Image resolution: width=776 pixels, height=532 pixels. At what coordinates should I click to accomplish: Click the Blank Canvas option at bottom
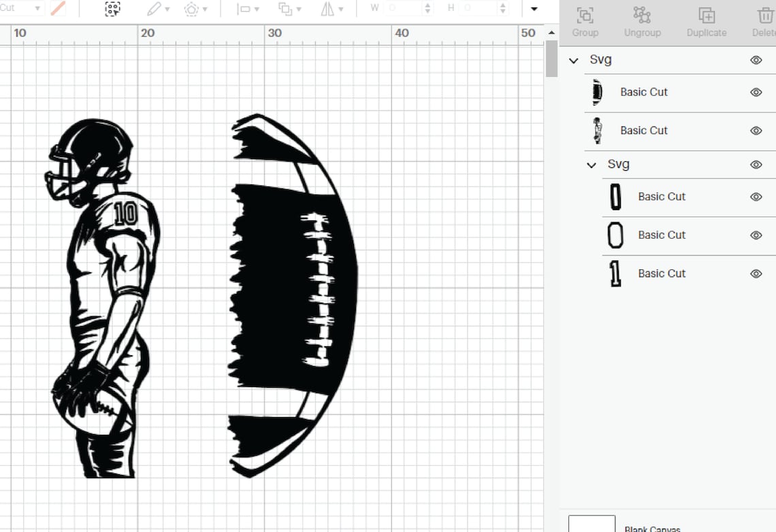(651, 527)
